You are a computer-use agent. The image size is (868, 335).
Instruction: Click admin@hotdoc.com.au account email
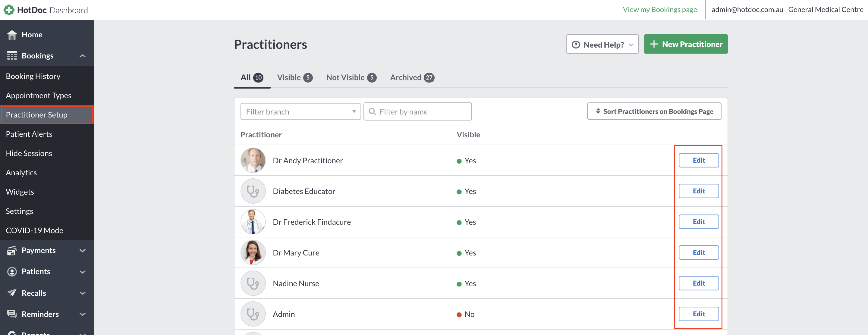click(x=747, y=9)
